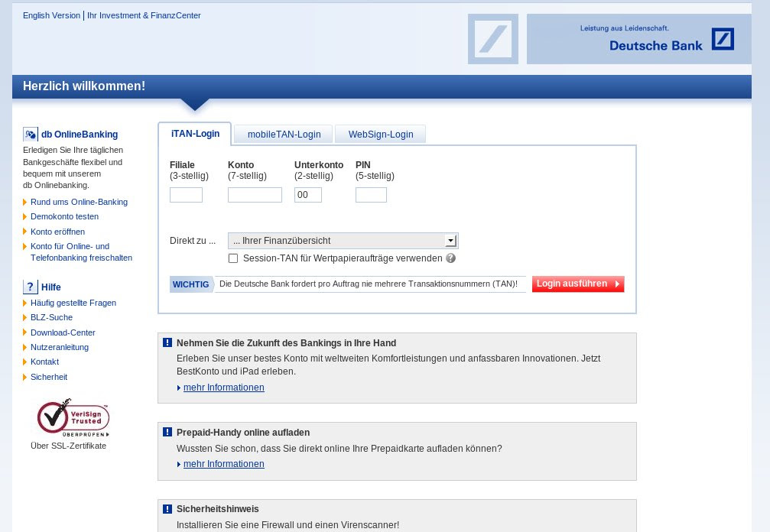Open mehr Informationen under Prepaid-Handy
Image resolution: width=770 pixels, height=532 pixels.
coord(223,464)
